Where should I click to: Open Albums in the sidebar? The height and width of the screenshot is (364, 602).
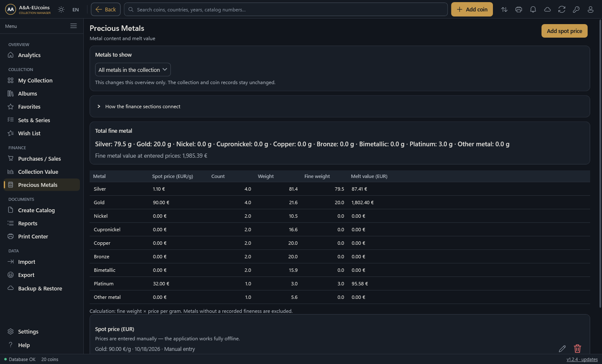[41, 93]
